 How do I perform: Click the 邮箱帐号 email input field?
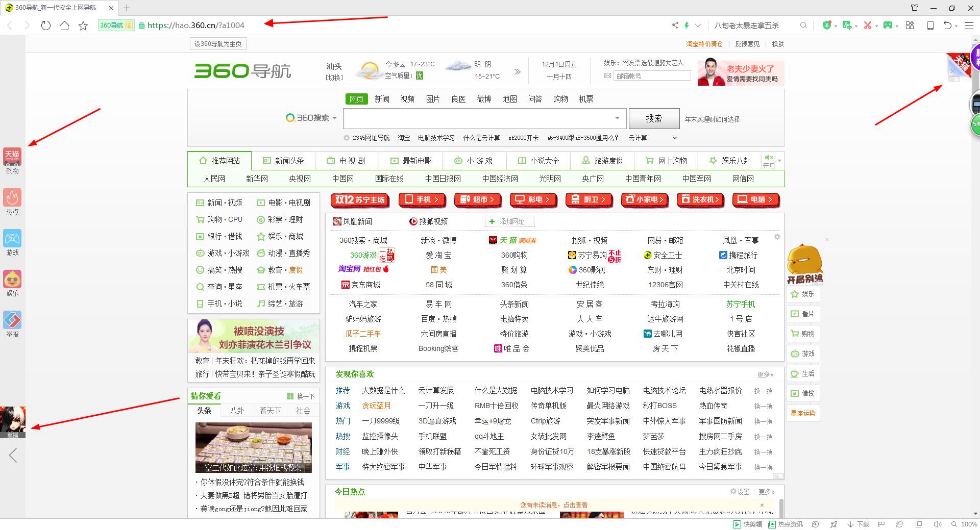pyautogui.click(x=652, y=75)
